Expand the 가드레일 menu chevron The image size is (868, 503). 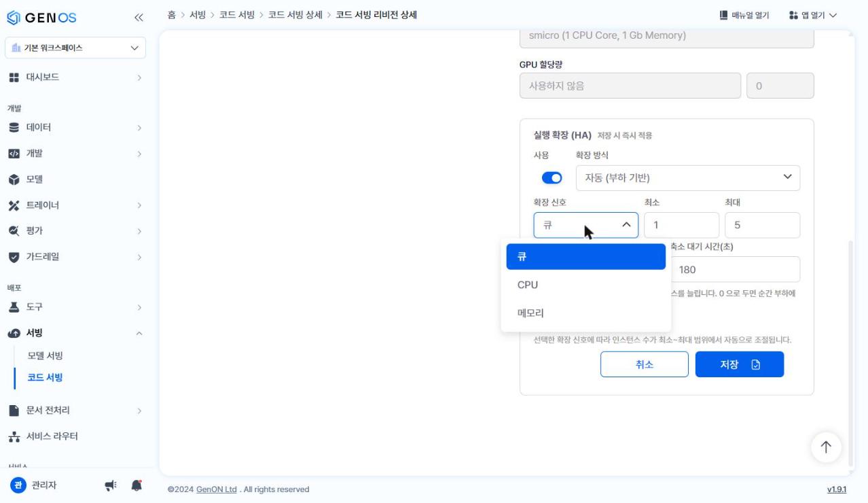[x=139, y=257]
